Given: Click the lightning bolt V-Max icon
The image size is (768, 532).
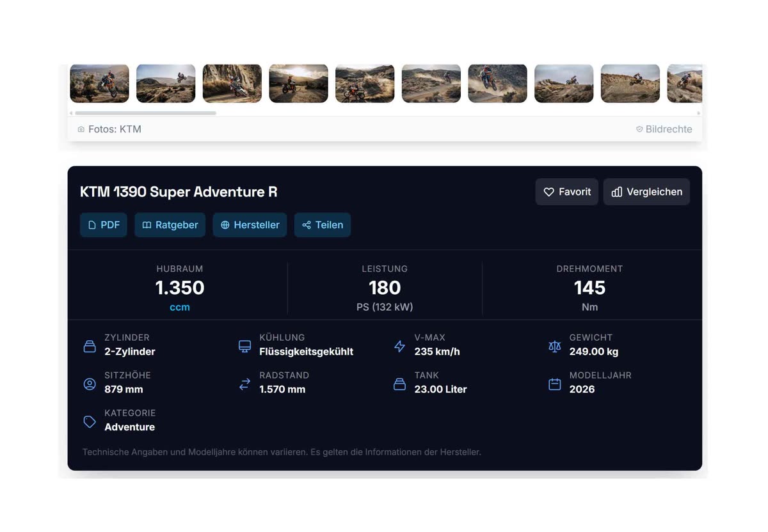Looking at the screenshot, I should 399,346.
